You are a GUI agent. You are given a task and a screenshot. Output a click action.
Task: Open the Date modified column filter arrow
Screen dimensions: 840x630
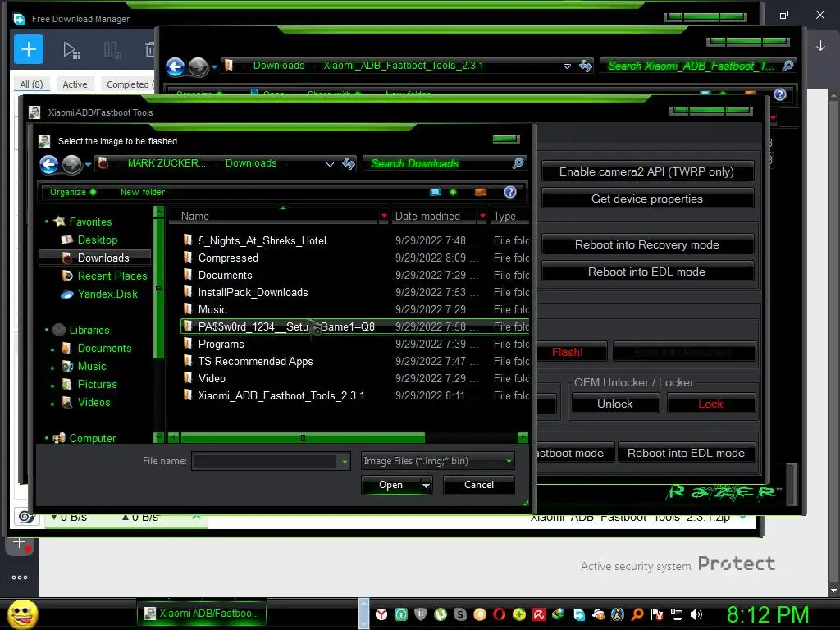[482, 216]
